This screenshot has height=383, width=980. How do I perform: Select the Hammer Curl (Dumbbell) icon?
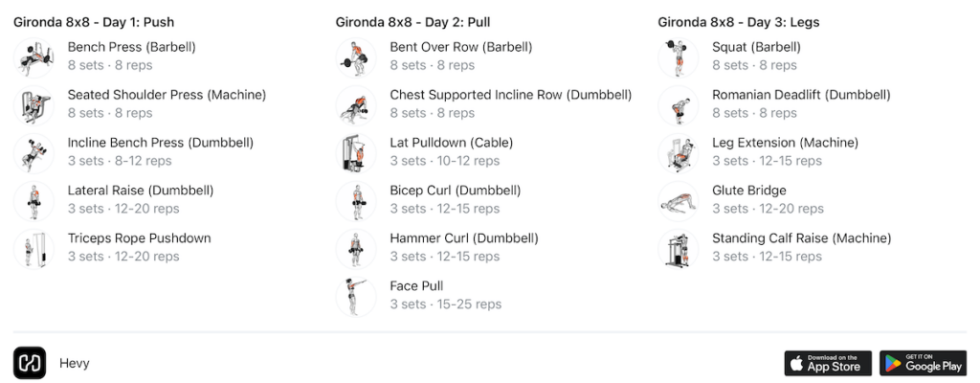coord(356,249)
